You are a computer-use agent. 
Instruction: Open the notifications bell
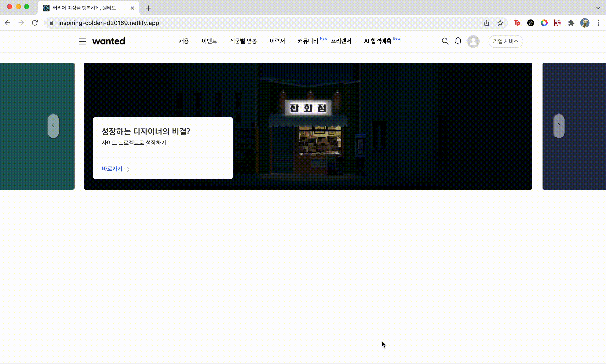(x=458, y=41)
